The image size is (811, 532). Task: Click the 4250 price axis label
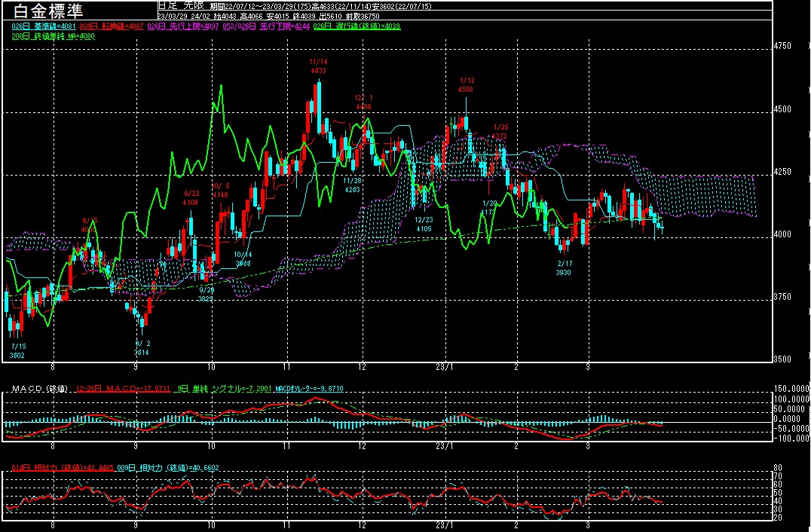[782, 172]
